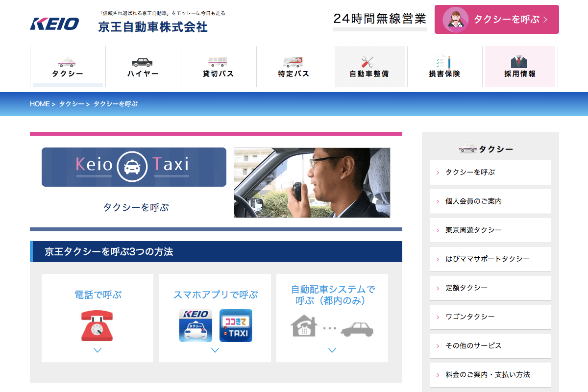The height and width of the screenshot is (392, 588).
Task: Click the taxi car icon in navigation
Action: point(67,62)
